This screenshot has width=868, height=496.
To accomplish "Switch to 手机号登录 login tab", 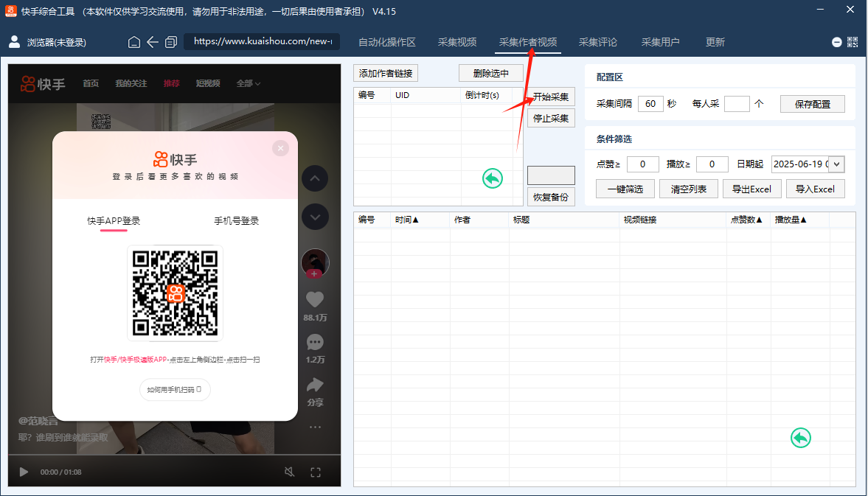I will [x=237, y=220].
